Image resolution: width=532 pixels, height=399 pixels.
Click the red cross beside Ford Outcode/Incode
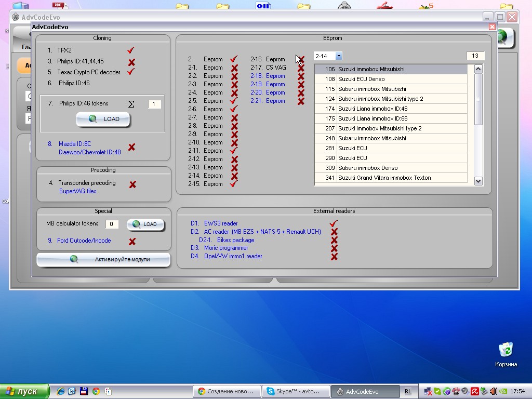(132, 241)
